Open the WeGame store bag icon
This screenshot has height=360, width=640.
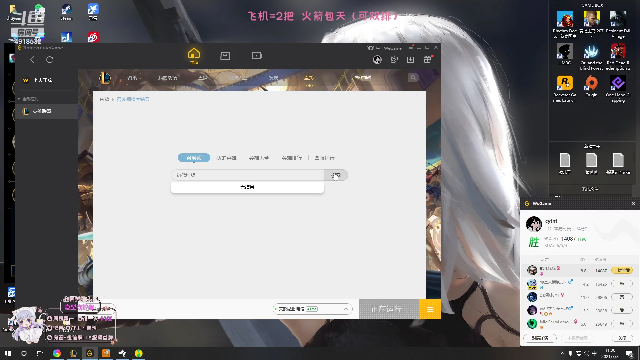[225, 56]
